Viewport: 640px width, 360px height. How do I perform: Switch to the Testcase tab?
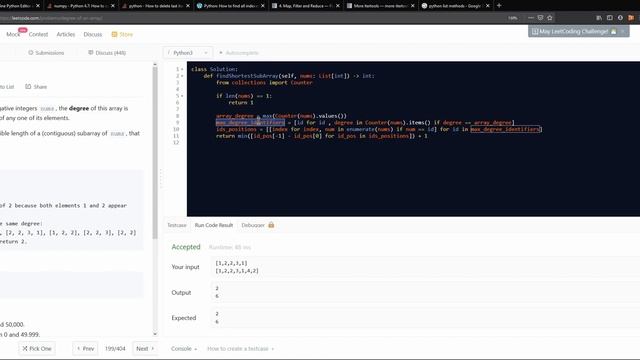coord(176,225)
